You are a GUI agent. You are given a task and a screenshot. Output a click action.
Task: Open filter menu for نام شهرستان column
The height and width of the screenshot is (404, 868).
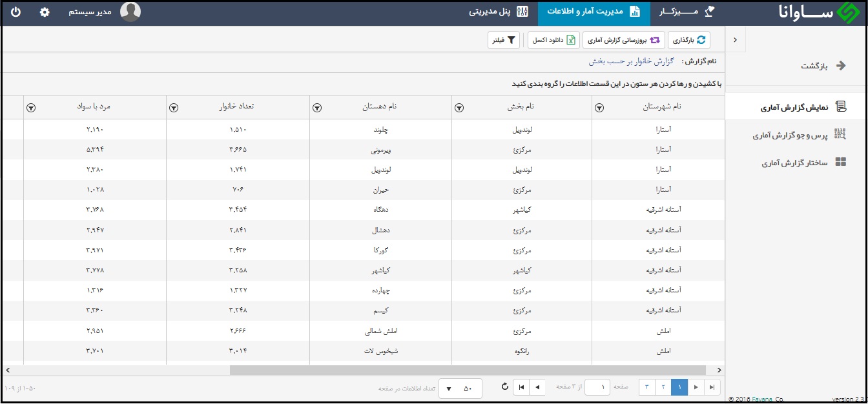click(599, 108)
